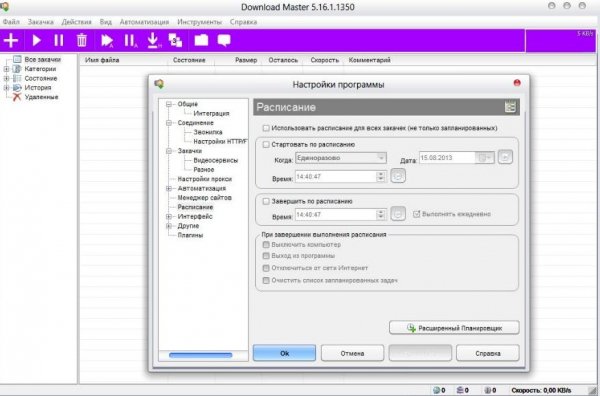Close the Настройки программы dialog

517,83
